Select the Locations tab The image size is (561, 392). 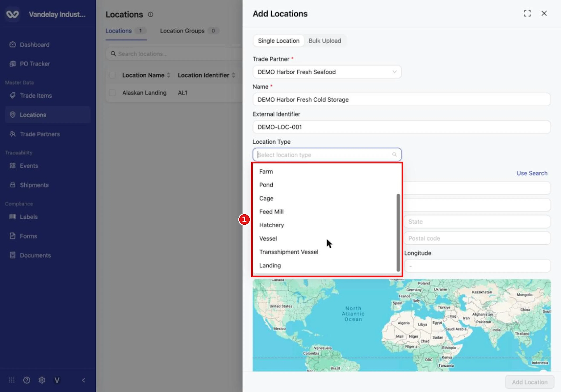coord(126,31)
